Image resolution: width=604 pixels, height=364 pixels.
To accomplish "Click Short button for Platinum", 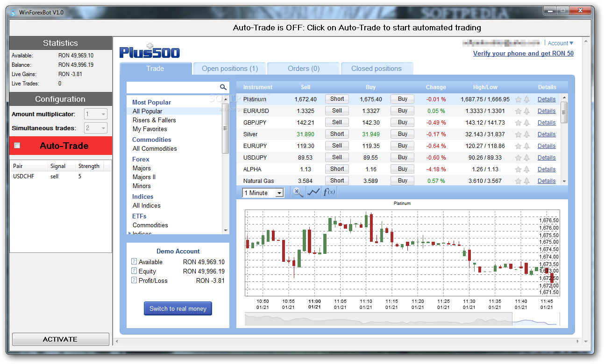I will pos(337,99).
